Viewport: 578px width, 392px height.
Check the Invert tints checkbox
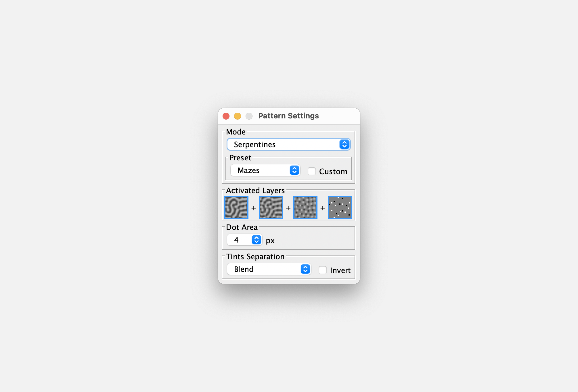(x=323, y=270)
